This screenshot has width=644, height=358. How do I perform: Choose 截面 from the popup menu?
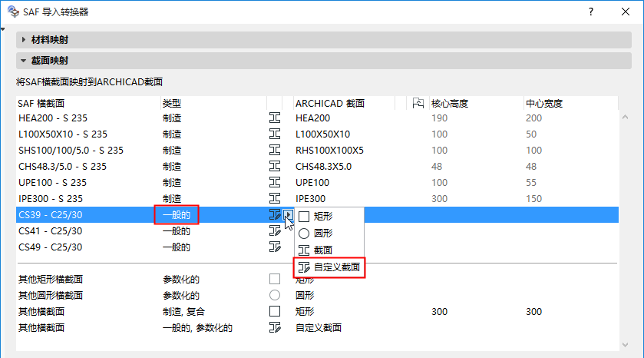(329, 250)
